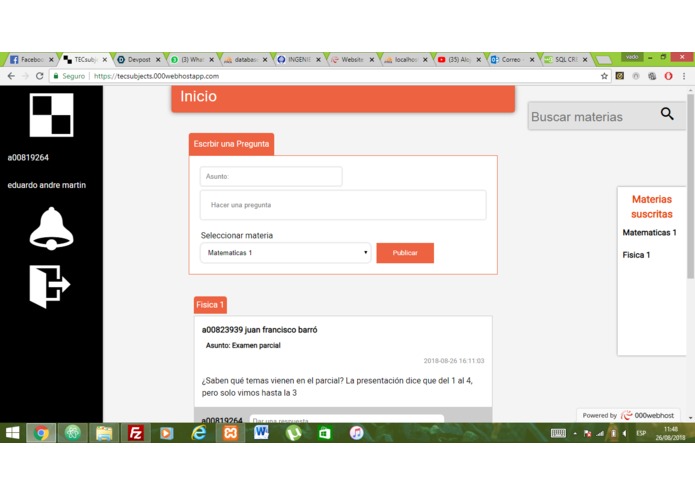Click the Opera extension icon in toolbar

tap(668, 76)
